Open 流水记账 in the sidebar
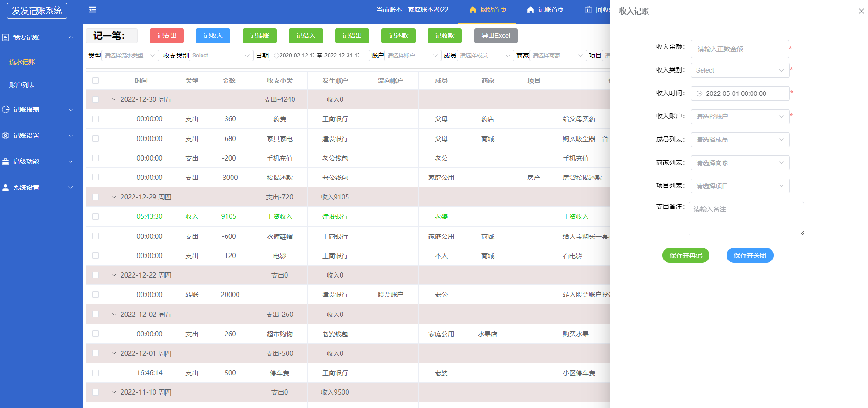Viewport: 868px width, 408px height. tap(22, 62)
